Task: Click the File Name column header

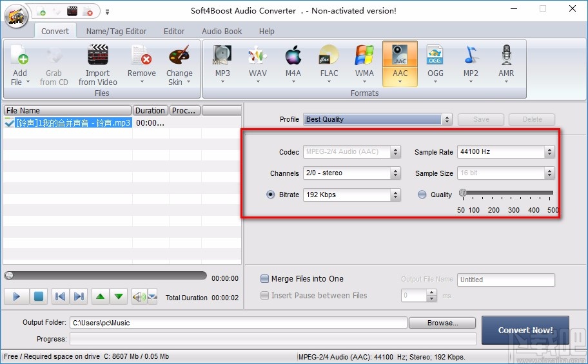Action: 68,110
